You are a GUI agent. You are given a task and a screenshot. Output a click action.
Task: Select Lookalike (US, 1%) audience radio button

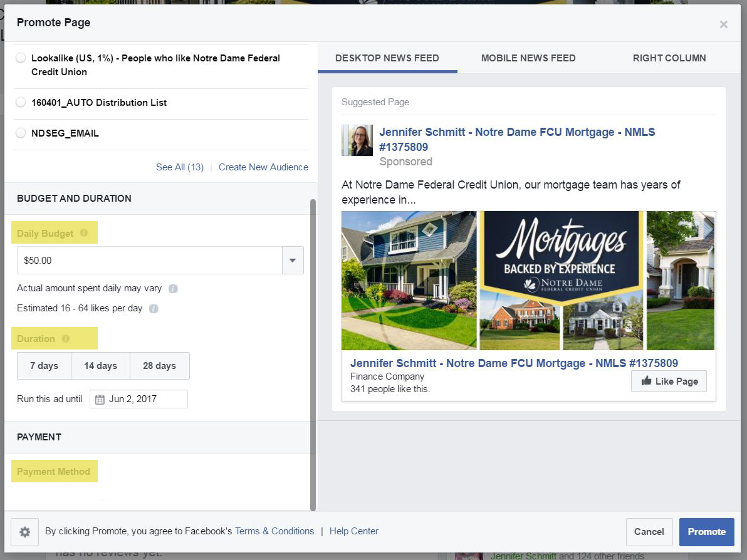[x=21, y=58]
